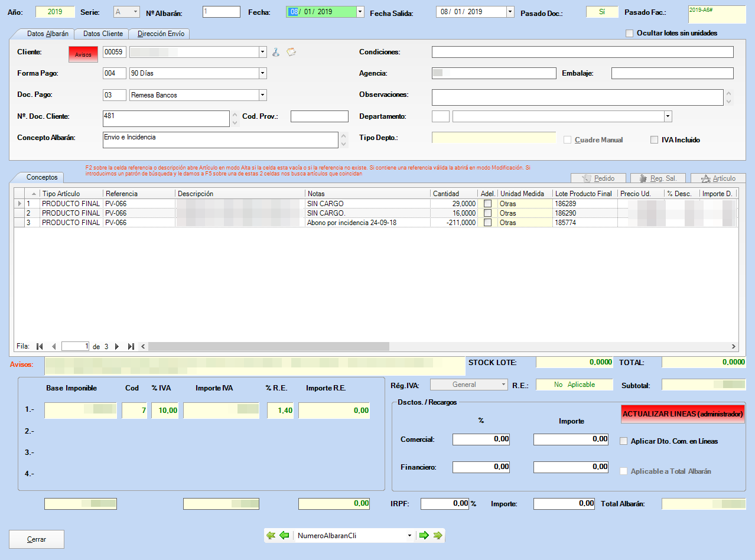Viewport: 755px width, 560px height.
Task: Click the person figure icon beside the Cliente dropdown
Action: pos(276,52)
